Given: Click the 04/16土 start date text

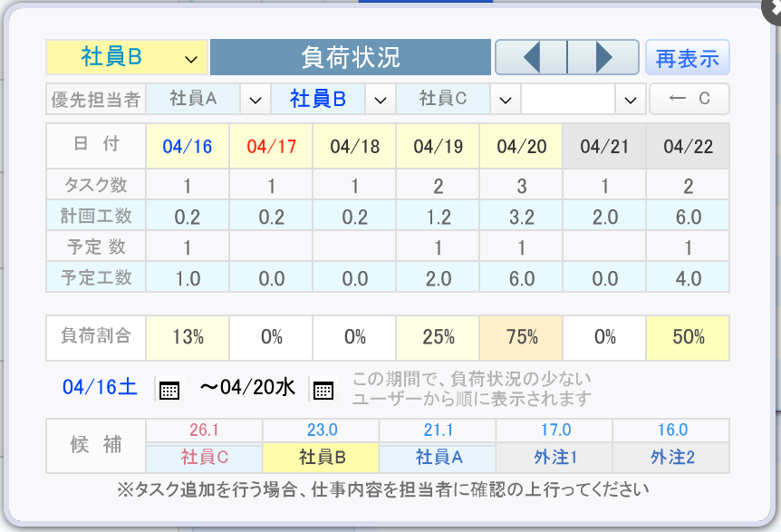Looking at the screenshot, I should (100, 387).
